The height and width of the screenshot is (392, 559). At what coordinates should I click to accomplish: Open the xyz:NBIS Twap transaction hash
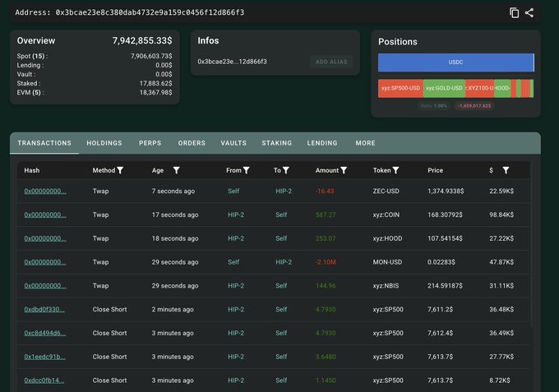45,286
